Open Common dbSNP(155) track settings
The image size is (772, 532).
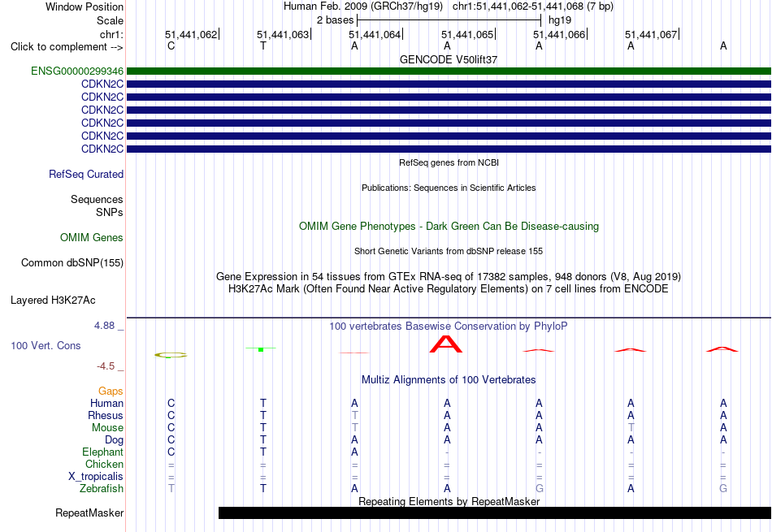[72, 263]
